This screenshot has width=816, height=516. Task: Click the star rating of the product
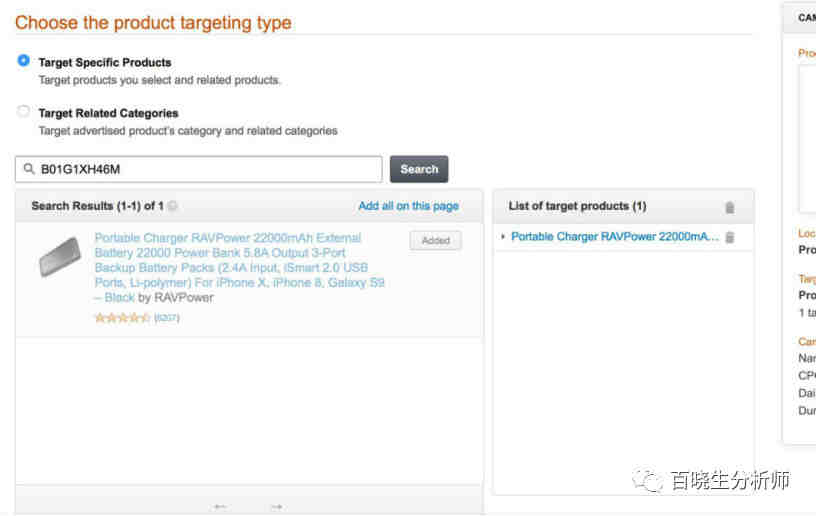point(122,317)
